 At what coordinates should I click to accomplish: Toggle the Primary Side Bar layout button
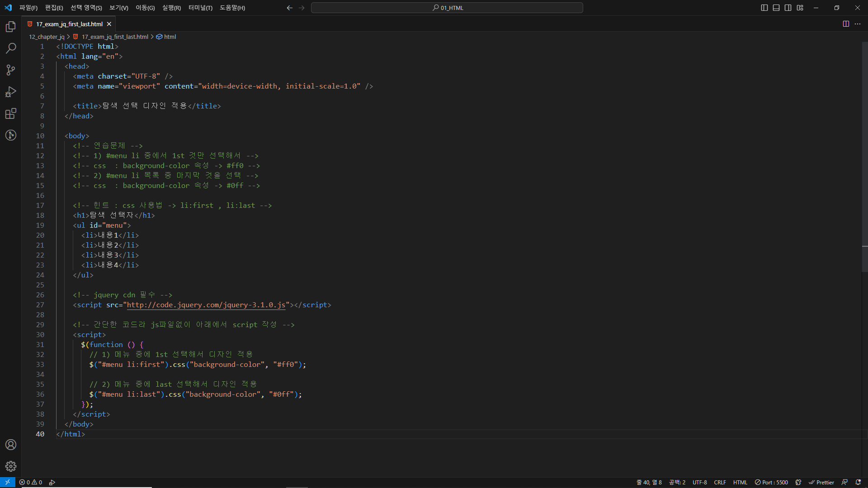point(764,8)
